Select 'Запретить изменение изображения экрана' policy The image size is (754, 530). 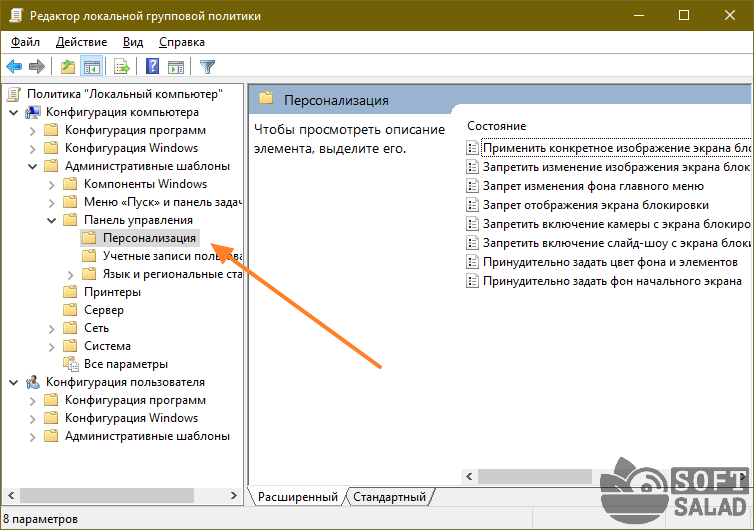coord(616,167)
